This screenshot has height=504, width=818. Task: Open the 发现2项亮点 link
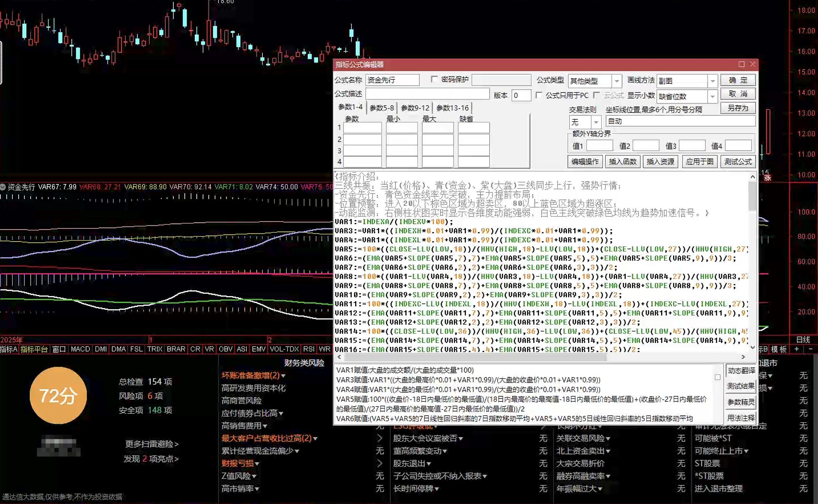151,459
